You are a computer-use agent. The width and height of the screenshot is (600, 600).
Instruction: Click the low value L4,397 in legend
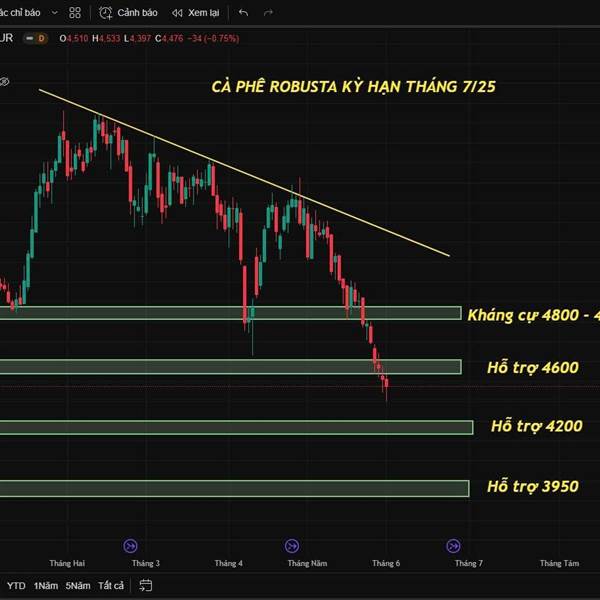point(137,38)
